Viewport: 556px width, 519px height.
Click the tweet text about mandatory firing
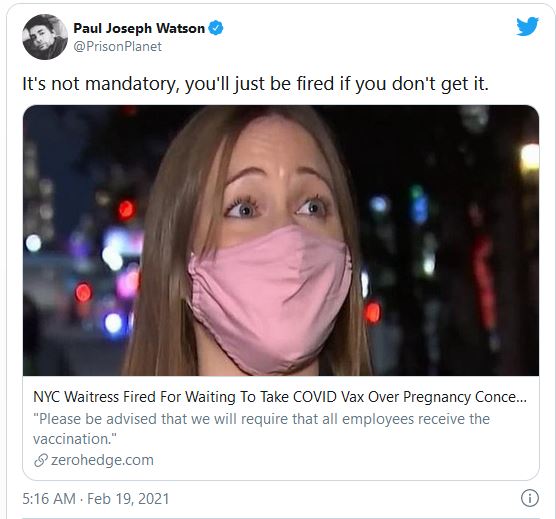pos(255,84)
